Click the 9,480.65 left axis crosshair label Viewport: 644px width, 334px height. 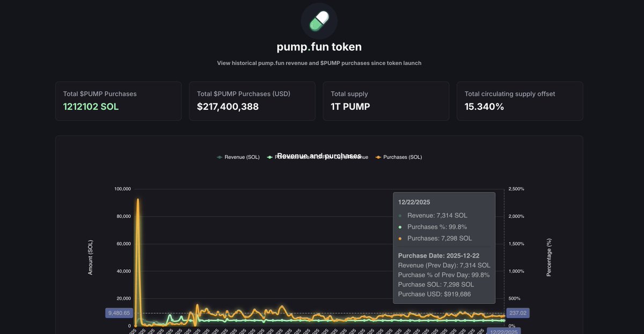pyautogui.click(x=119, y=313)
